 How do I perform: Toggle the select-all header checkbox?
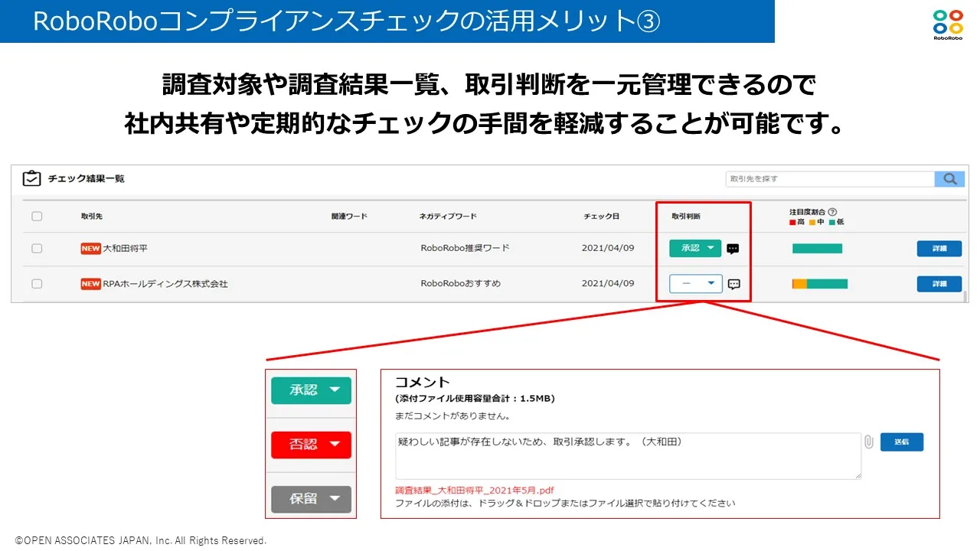37,217
